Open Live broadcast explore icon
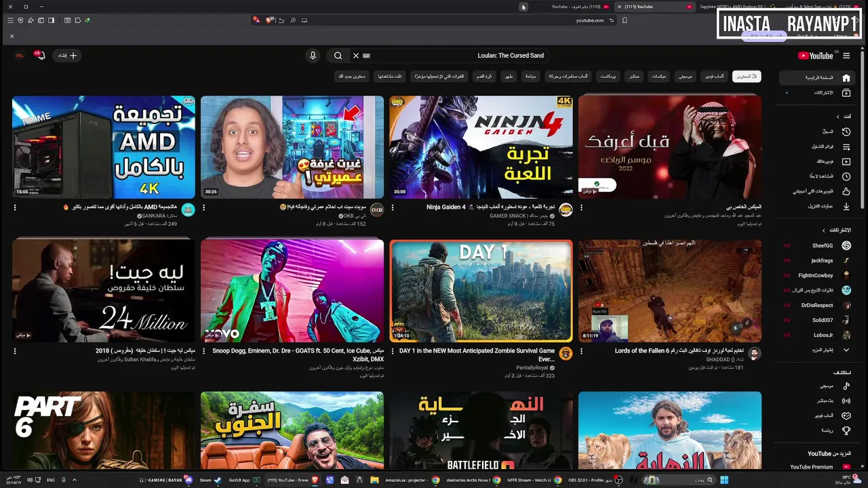The width and height of the screenshot is (868, 488). coord(846,401)
